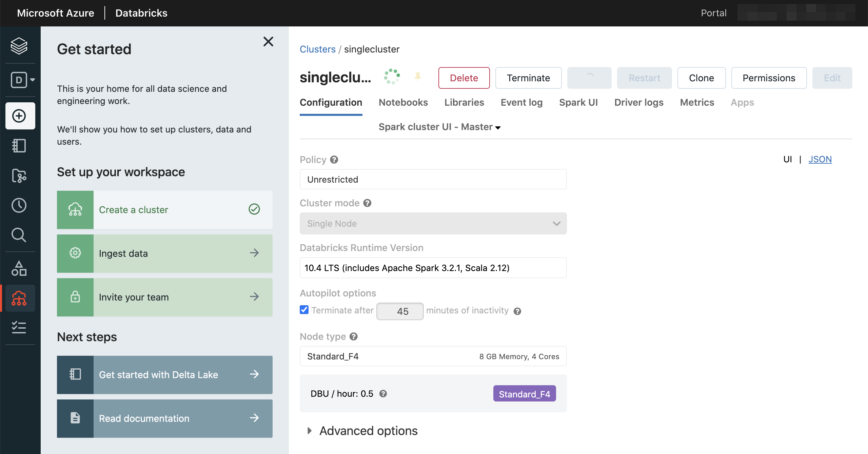Image resolution: width=868 pixels, height=454 pixels.
Task: Click the Clone button
Action: click(x=701, y=78)
